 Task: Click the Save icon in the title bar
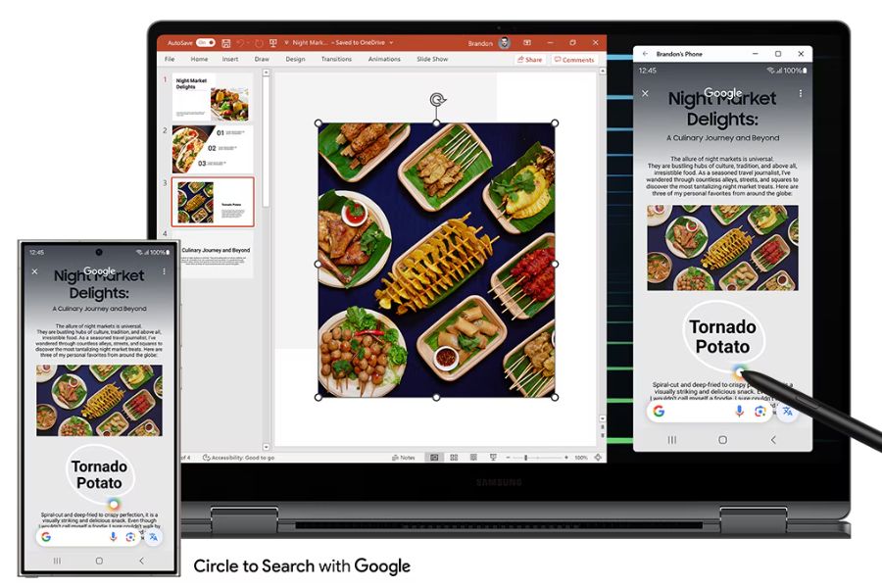(x=226, y=43)
